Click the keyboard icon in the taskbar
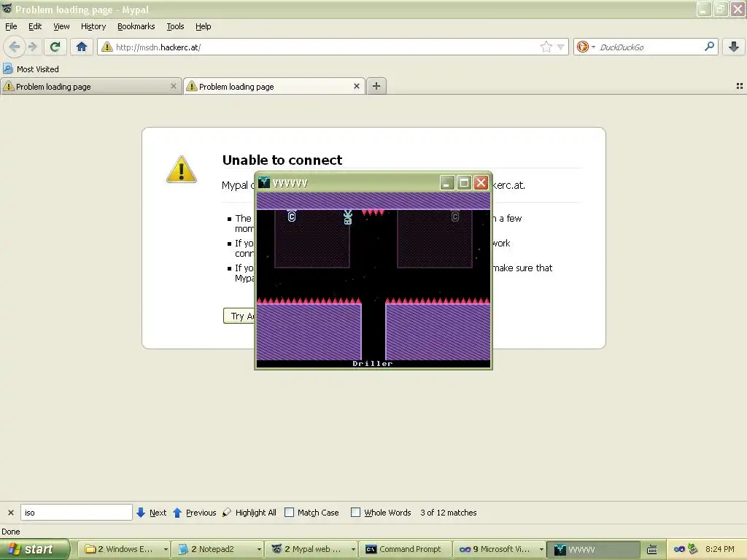The width and height of the screenshot is (747, 560). 652,550
